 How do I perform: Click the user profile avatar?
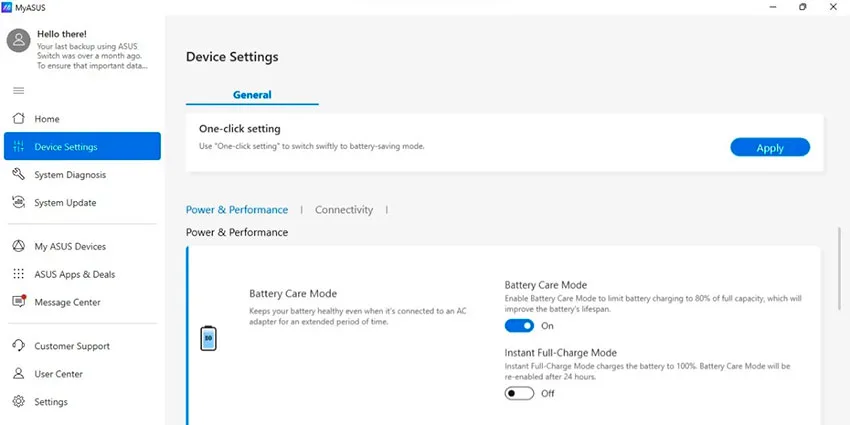(18, 41)
